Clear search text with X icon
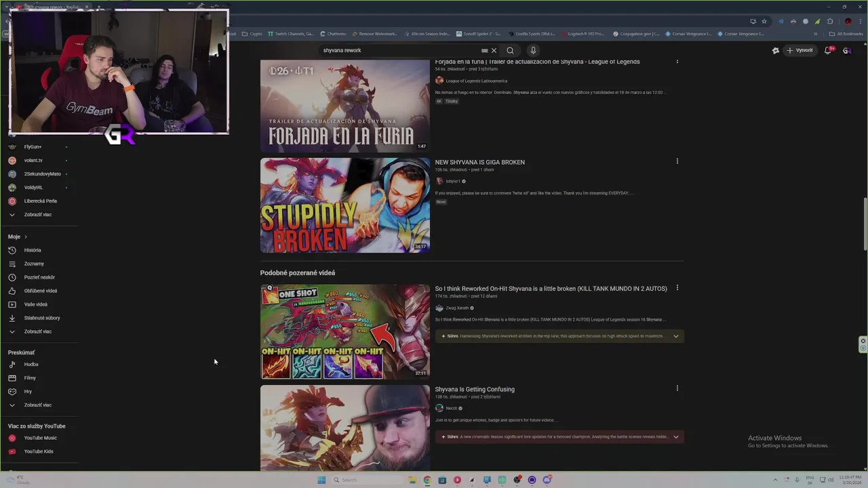This screenshot has height=488, width=868. [x=494, y=50]
